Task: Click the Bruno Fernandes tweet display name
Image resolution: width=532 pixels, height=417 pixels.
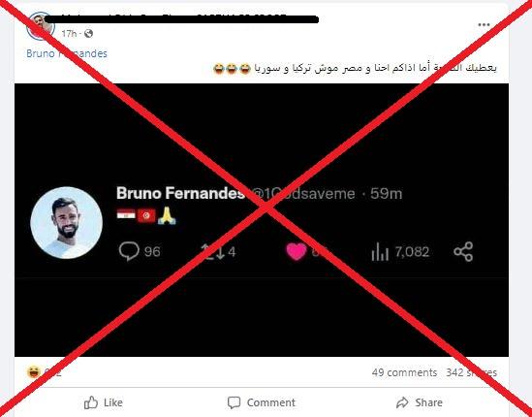Action: 180,193
